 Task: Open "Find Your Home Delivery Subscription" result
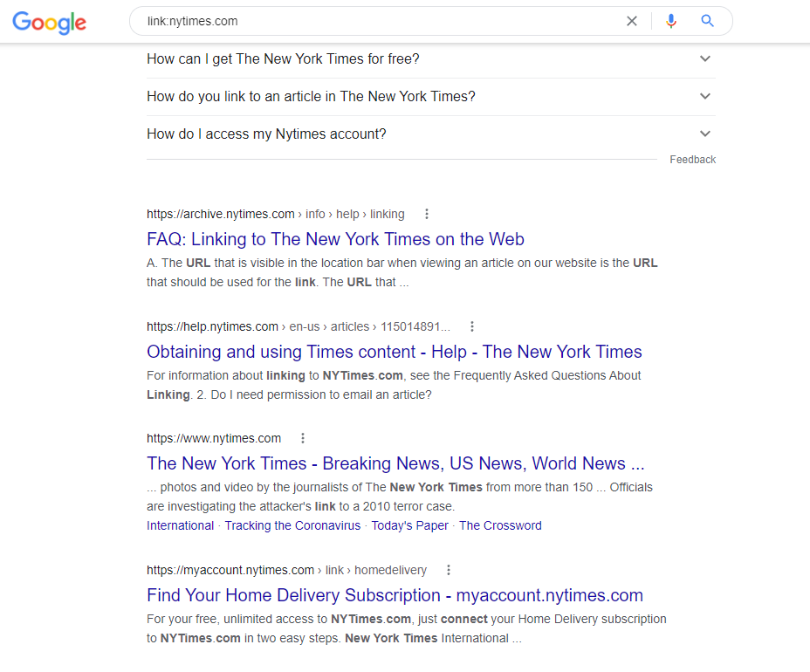(x=395, y=595)
